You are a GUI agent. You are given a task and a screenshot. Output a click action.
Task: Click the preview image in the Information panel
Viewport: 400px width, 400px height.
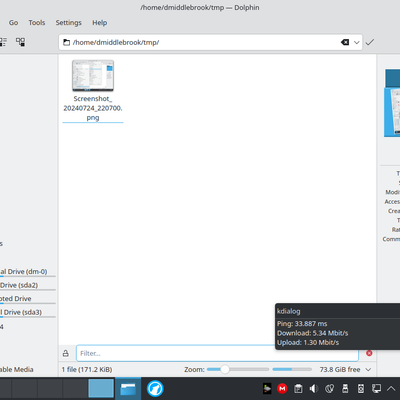(x=392, y=103)
